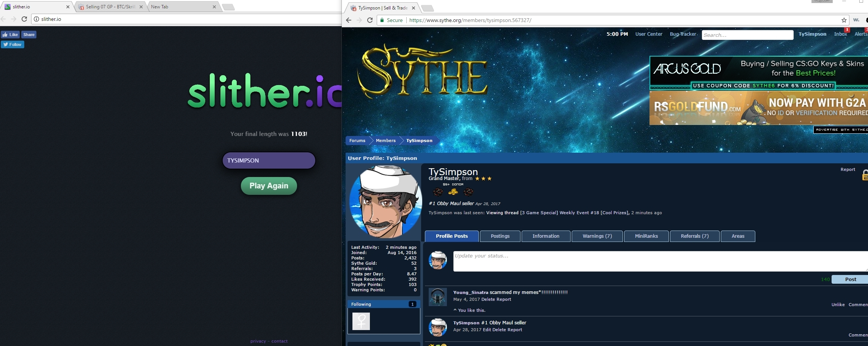Click Posts count 2,432
The height and width of the screenshot is (346, 868).
click(410, 258)
